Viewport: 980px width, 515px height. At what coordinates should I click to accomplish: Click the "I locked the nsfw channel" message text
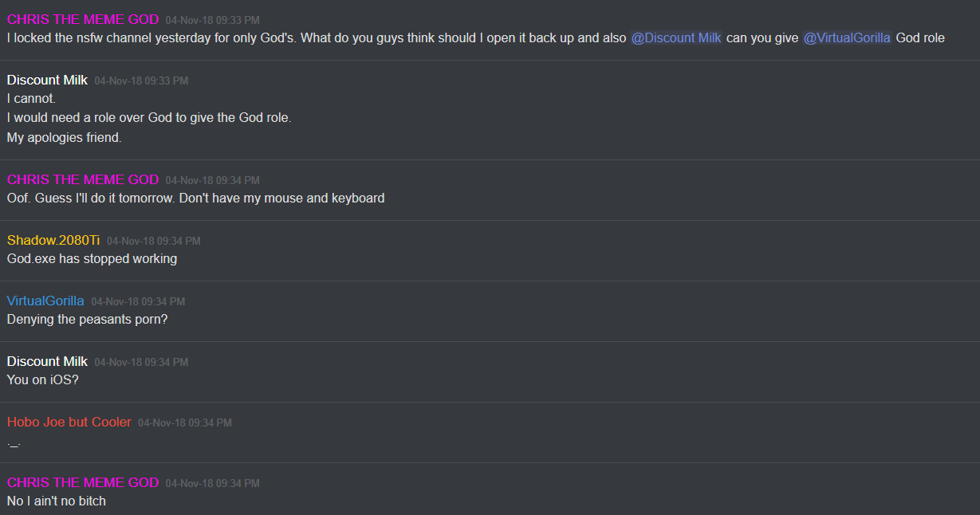(x=317, y=38)
